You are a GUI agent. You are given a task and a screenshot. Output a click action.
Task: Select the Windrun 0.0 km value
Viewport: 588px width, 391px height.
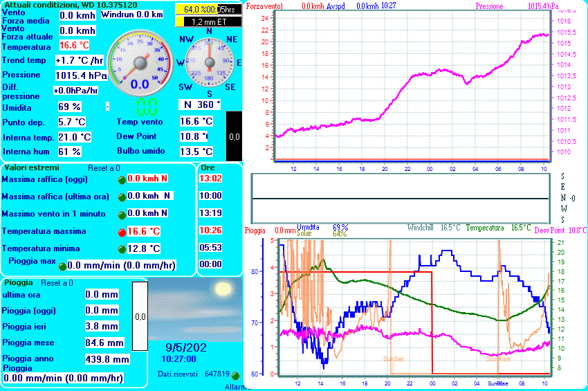[x=132, y=15]
